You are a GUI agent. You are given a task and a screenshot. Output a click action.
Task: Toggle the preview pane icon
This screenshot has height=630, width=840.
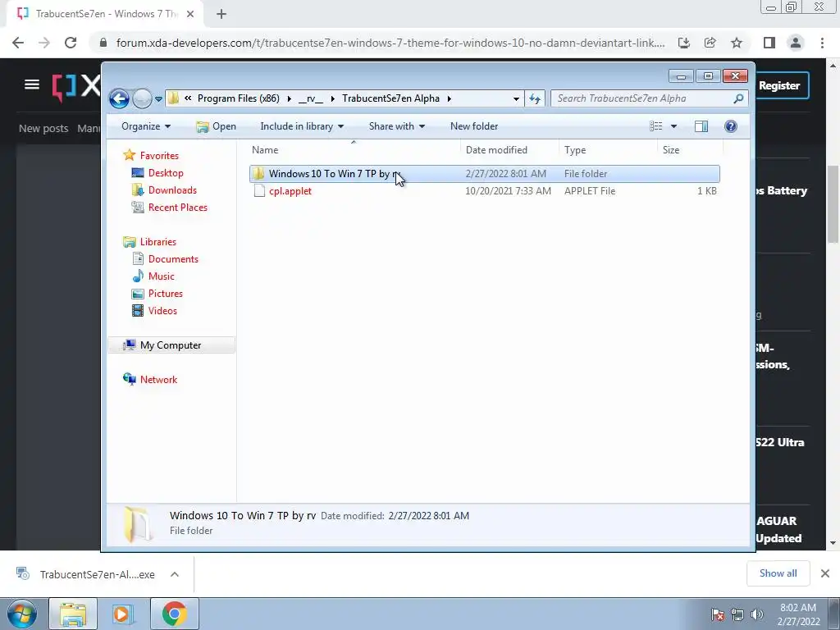701,126
